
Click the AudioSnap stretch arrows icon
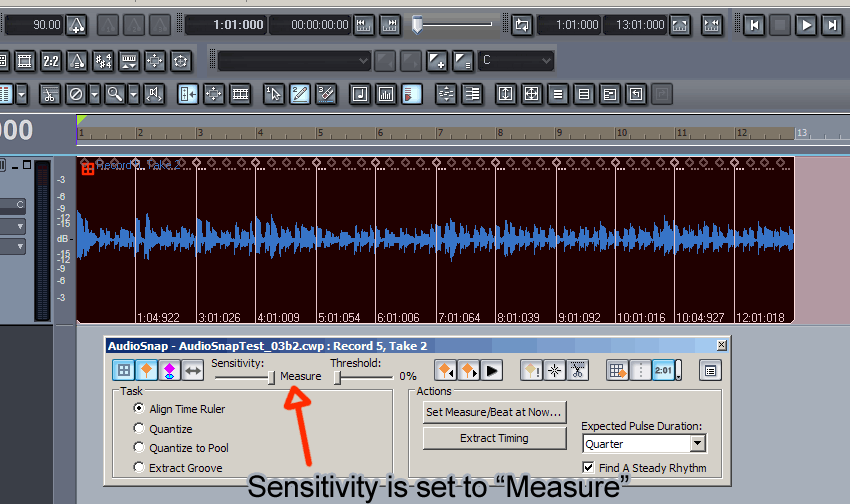coord(192,370)
